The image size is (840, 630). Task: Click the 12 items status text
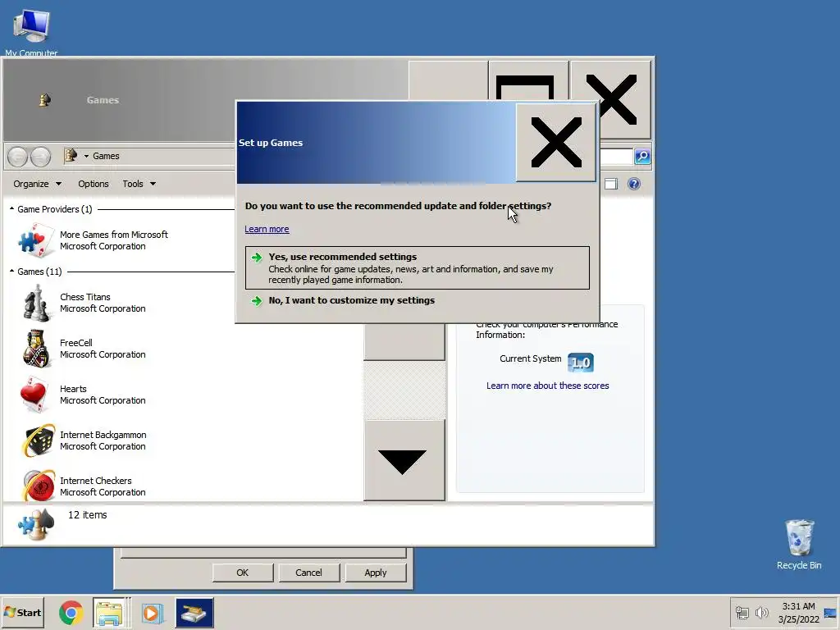(87, 515)
